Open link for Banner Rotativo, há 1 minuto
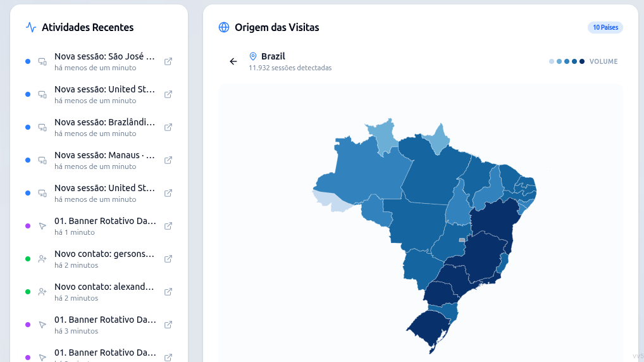This screenshot has height=362, width=644. [168, 226]
